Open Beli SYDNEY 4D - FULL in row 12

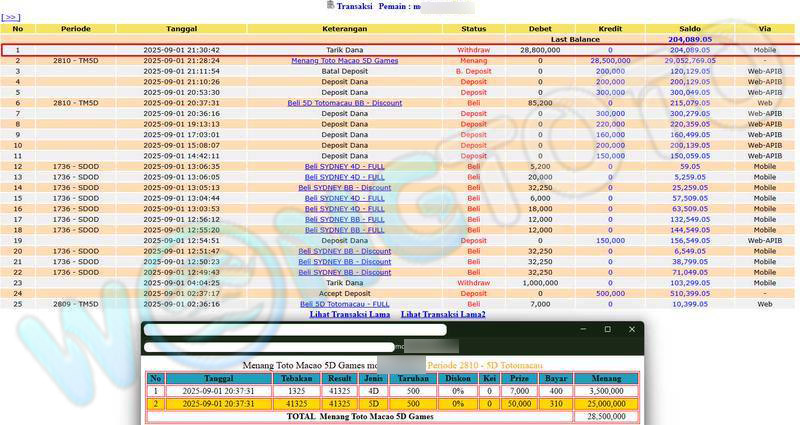pyautogui.click(x=344, y=166)
